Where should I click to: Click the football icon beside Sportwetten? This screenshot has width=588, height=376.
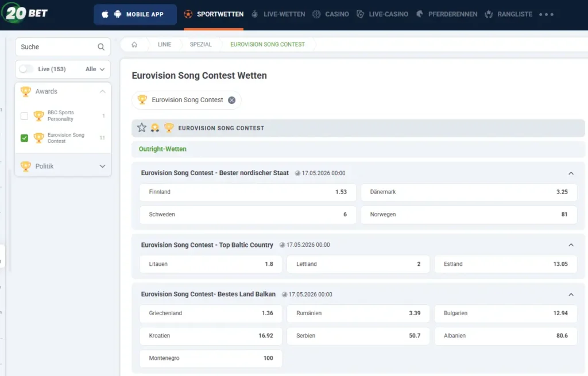[x=188, y=14]
